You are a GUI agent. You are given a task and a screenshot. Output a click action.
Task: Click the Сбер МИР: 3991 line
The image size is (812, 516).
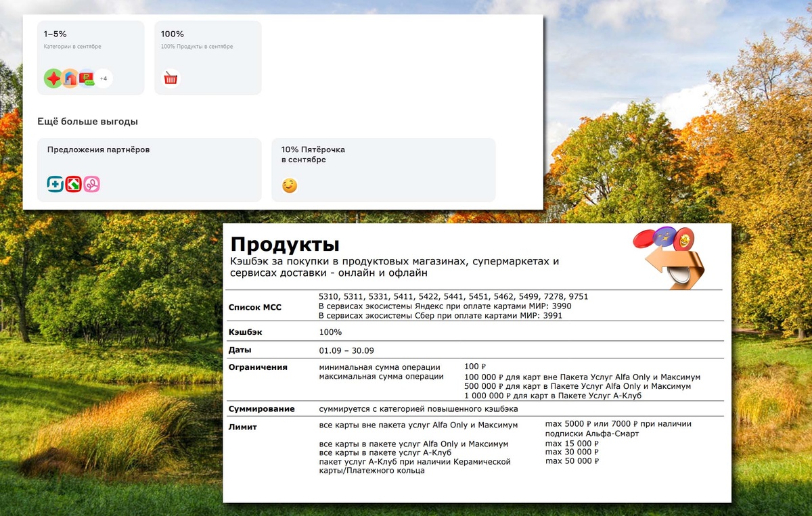tap(441, 316)
